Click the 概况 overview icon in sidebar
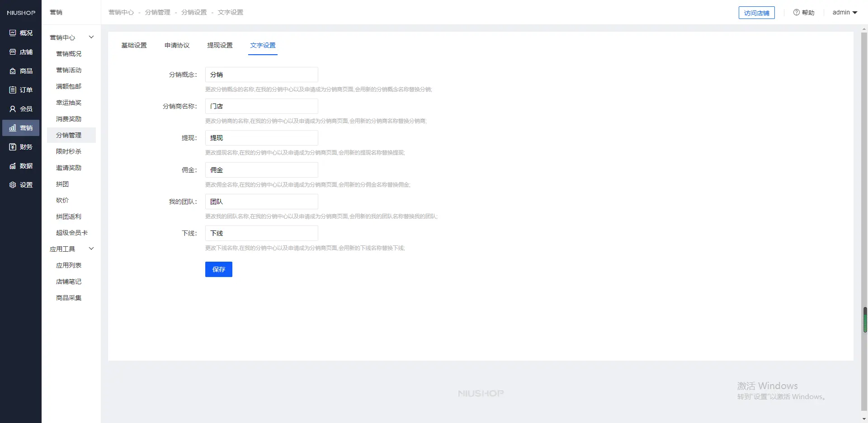The height and width of the screenshot is (423, 868). point(13,33)
